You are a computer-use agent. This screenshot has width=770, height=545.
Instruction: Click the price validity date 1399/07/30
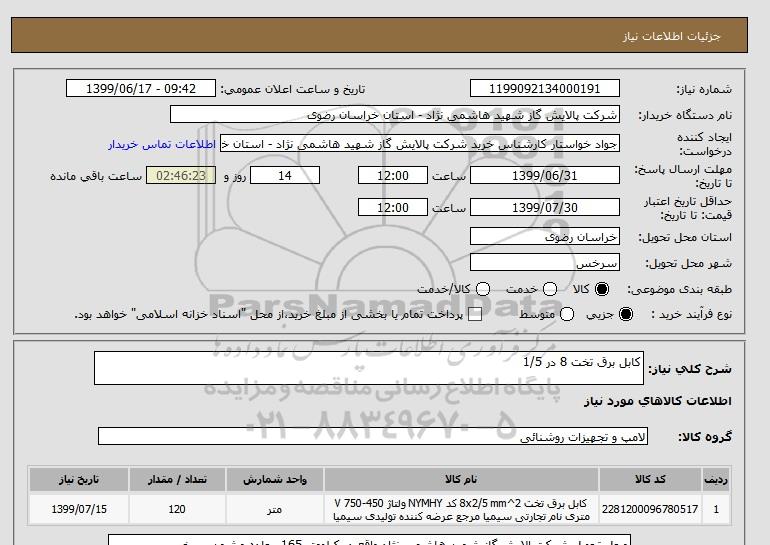(x=545, y=207)
